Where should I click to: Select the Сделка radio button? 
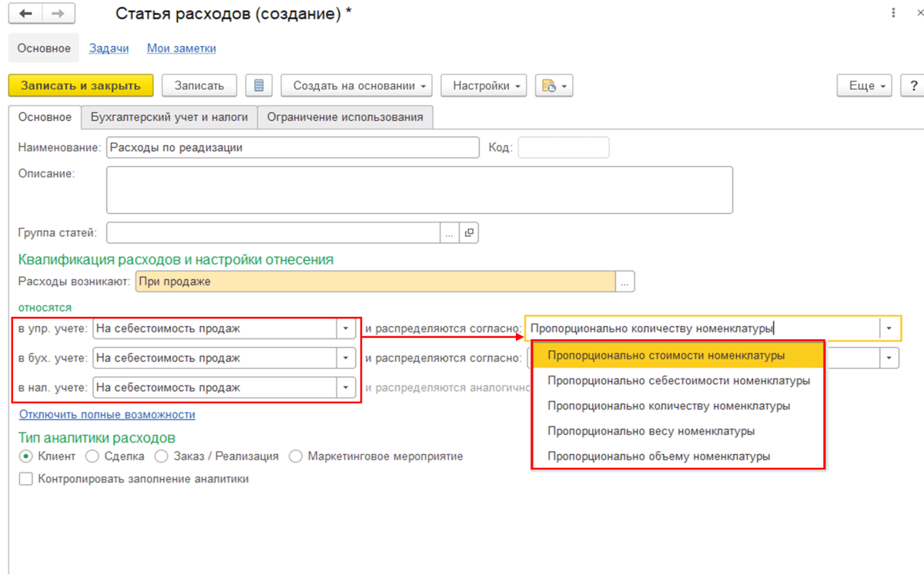[92, 456]
